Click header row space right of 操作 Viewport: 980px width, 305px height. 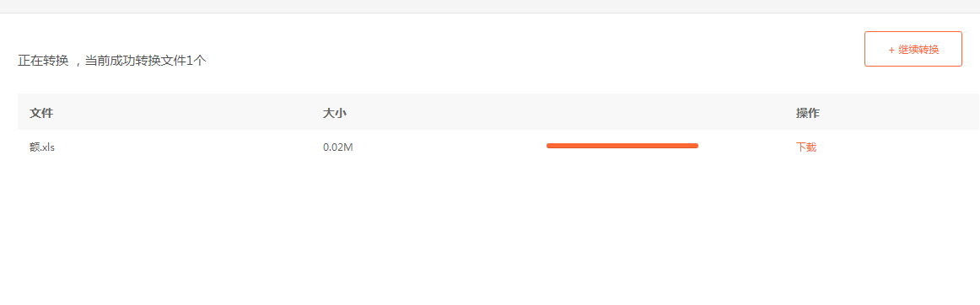[900, 113]
